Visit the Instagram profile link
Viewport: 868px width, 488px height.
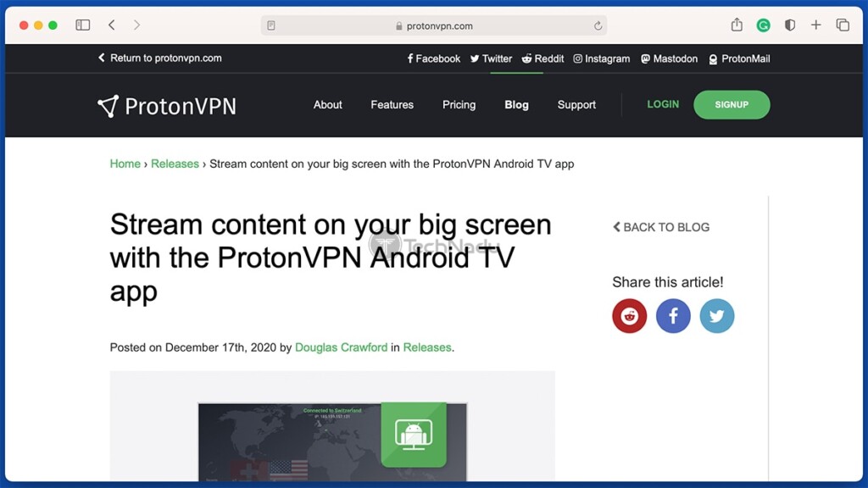[602, 58]
